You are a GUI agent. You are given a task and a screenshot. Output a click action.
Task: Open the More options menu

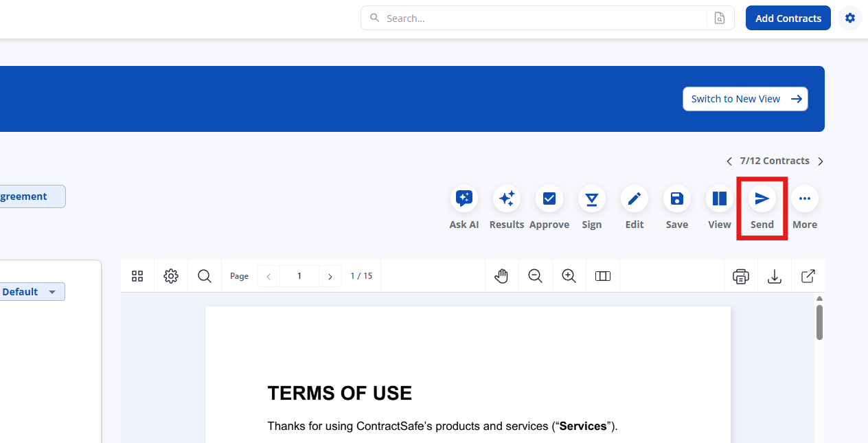(805, 198)
